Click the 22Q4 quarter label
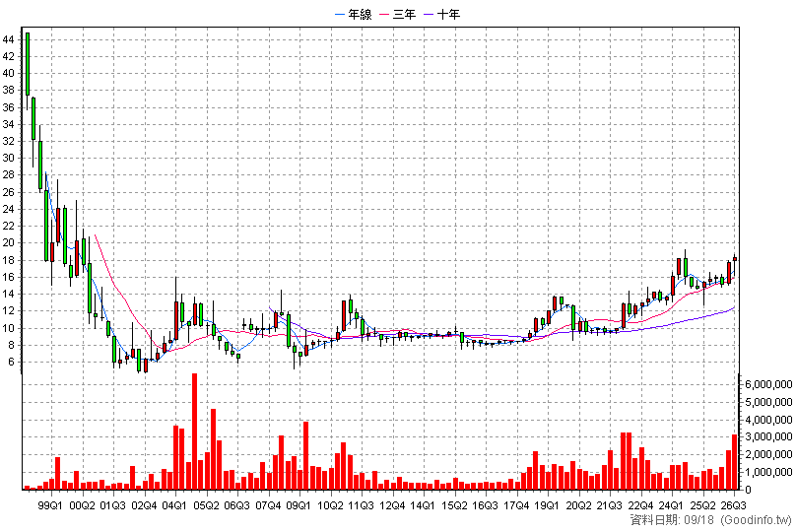Screen dimensions: 796x532 pos(641,505)
